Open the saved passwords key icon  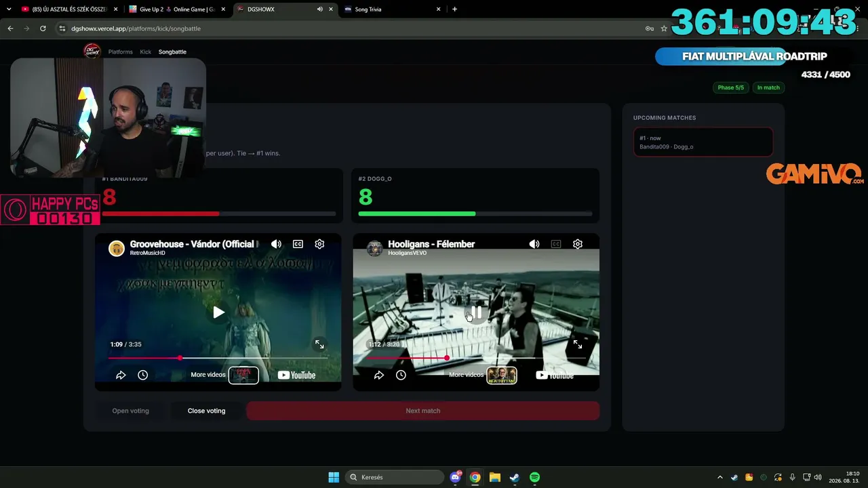point(650,28)
